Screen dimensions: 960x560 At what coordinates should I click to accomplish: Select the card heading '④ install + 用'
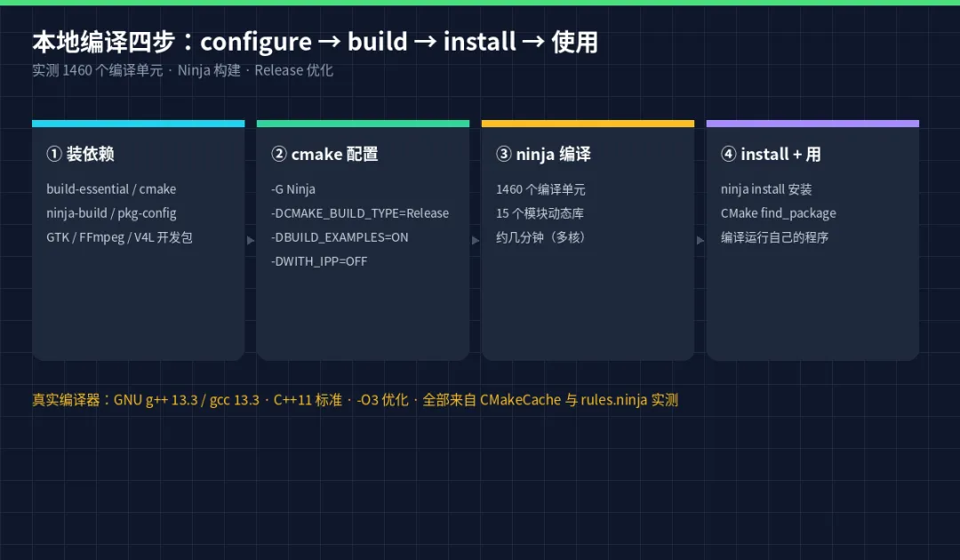(771, 155)
